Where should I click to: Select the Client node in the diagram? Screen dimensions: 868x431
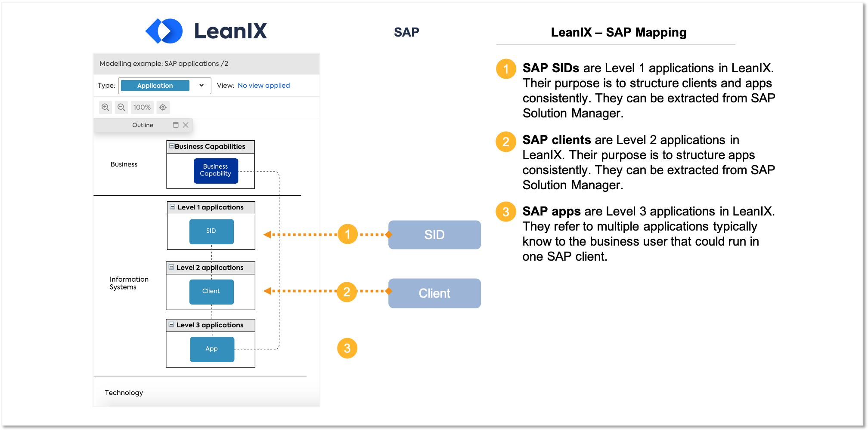point(211,292)
